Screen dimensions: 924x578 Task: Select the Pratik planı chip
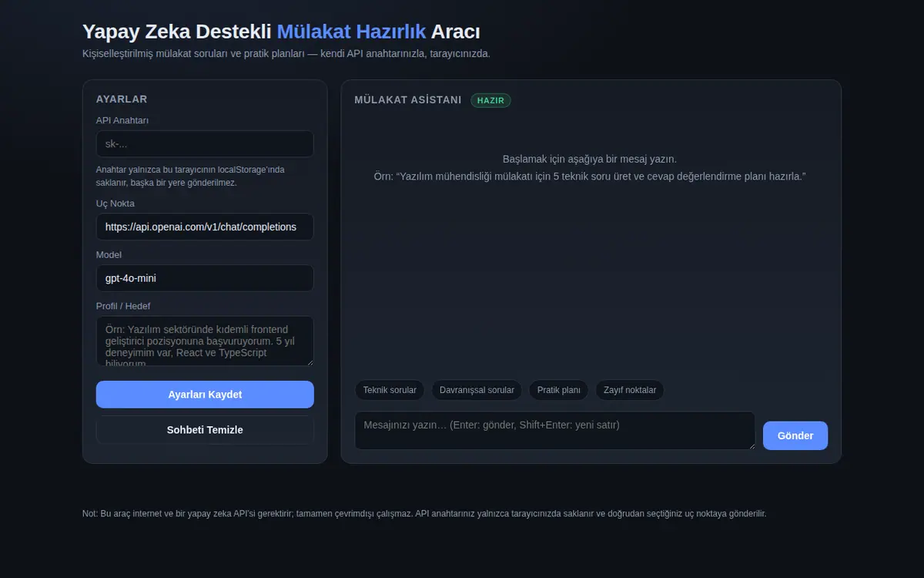(559, 390)
